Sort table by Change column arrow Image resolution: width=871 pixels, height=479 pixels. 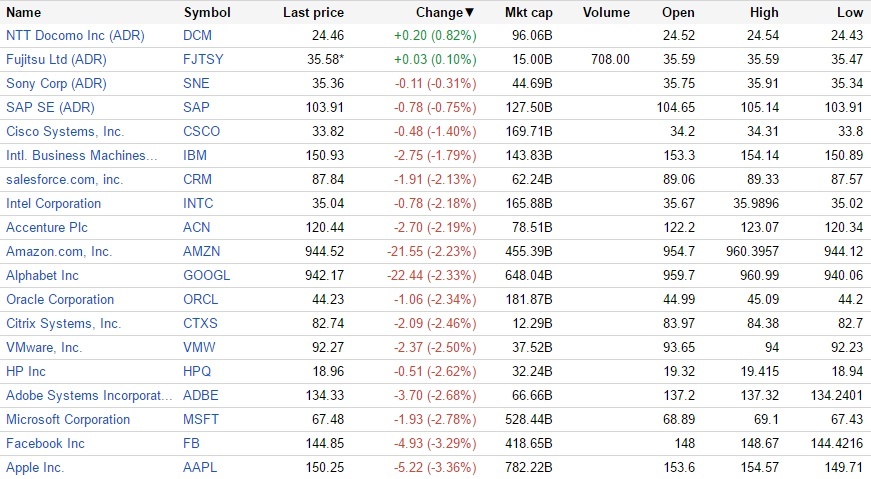click(470, 13)
